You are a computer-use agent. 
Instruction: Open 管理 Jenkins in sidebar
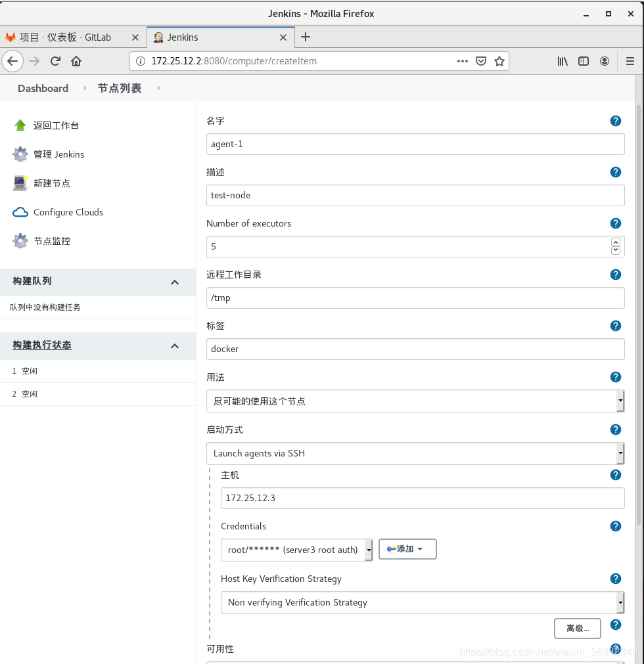pyautogui.click(x=59, y=154)
